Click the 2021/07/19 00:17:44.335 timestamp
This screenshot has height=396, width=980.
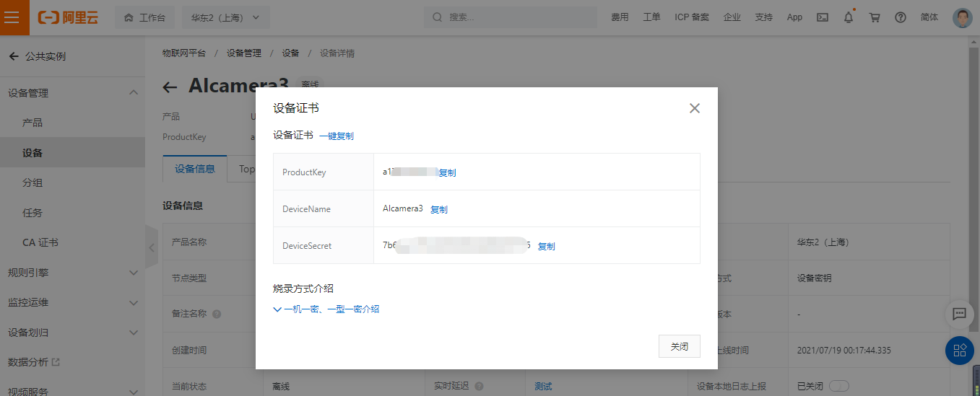844,351
